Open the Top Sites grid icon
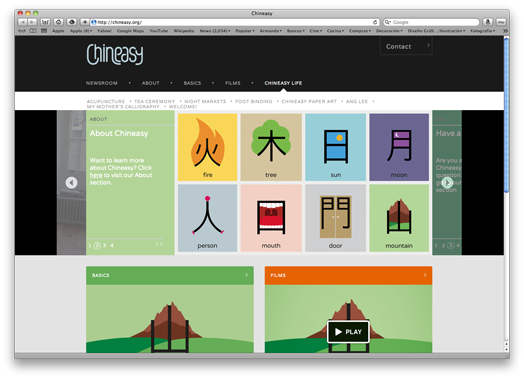Image resolution: width=524 pixels, height=379 pixels. coord(44,31)
